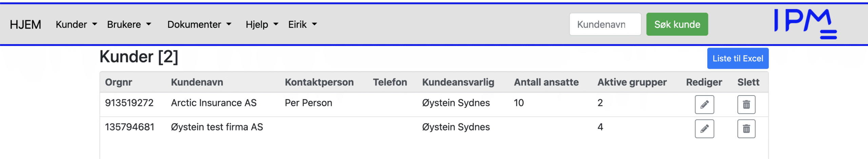Click the Kundenavn column header

pos(197,82)
